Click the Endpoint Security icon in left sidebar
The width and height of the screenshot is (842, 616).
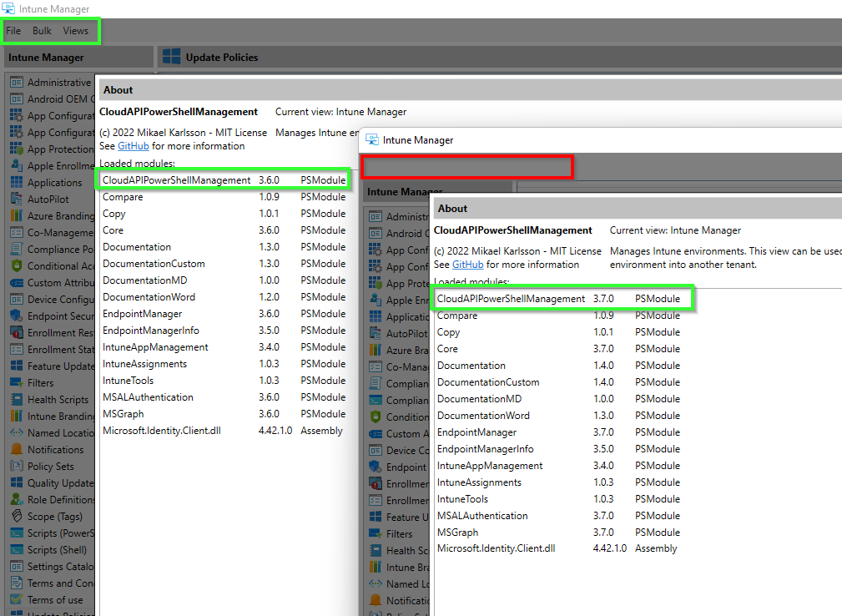click(x=17, y=316)
